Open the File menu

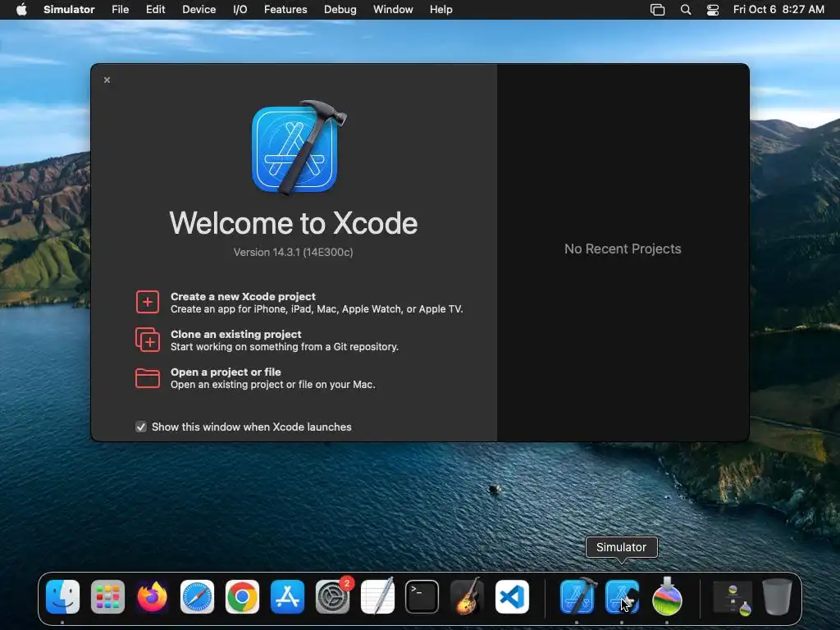click(x=120, y=10)
